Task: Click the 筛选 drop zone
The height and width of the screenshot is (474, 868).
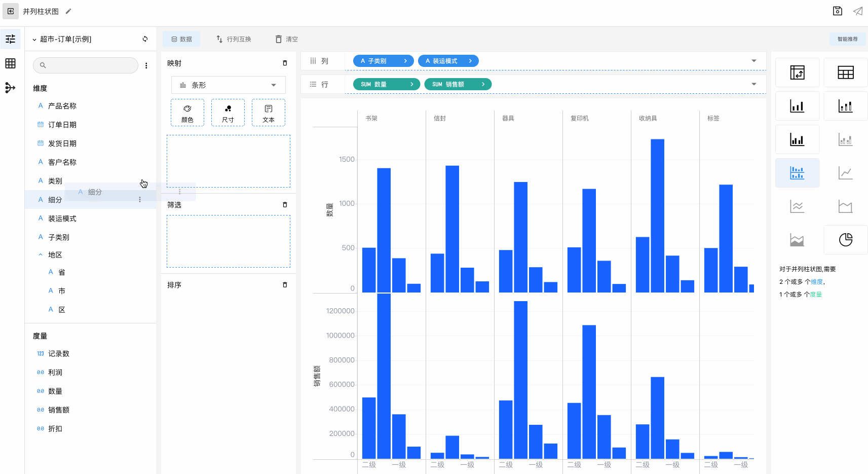Action: point(229,241)
